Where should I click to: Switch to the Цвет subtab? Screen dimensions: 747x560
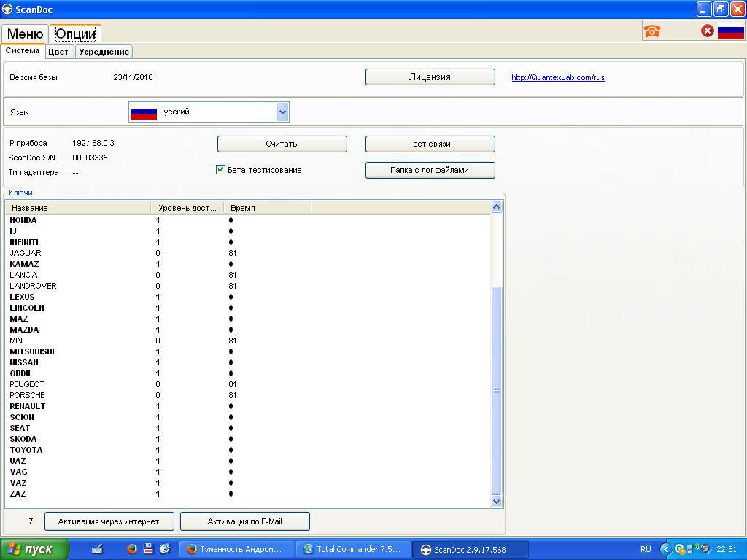tap(58, 52)
